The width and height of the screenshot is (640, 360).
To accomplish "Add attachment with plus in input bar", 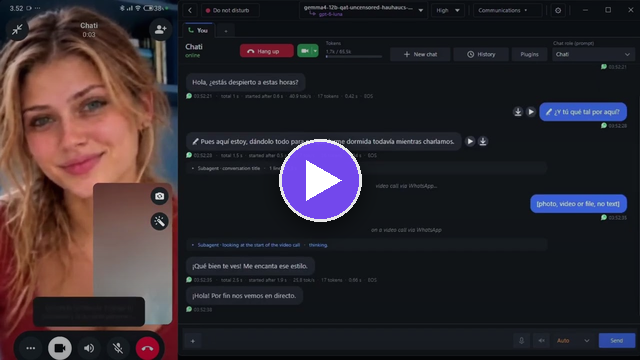I will pyautogui.click(x=193, y=341).
